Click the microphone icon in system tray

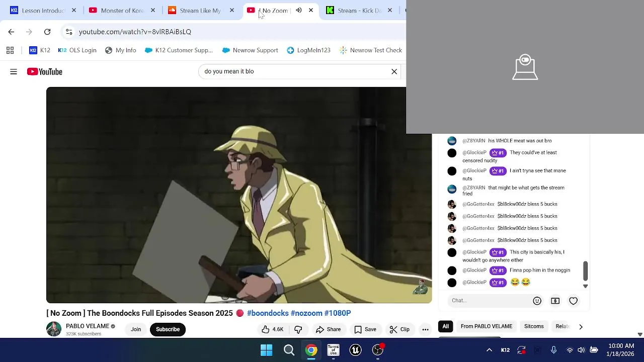pyautogui.click(x=553, y=350)
